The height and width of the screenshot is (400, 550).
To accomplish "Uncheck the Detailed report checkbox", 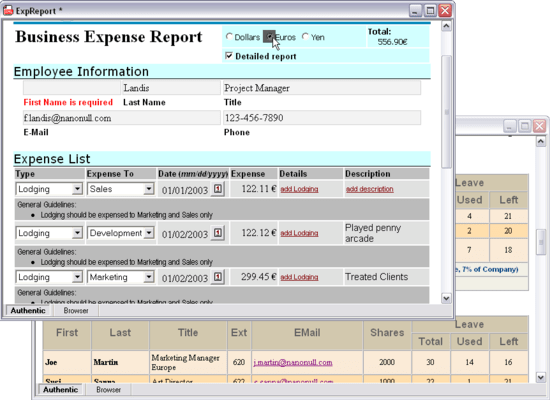I will [x=229, y=56].
